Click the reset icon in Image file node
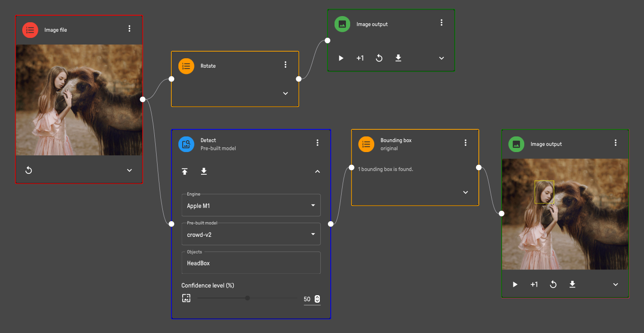This screenshot has height=333, width=644. tap(28, 171)
